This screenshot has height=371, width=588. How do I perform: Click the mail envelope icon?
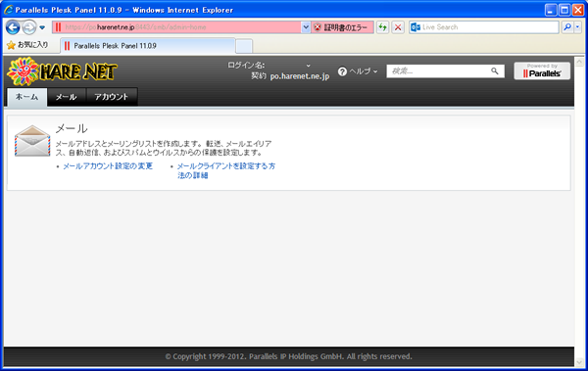[32, 141]
